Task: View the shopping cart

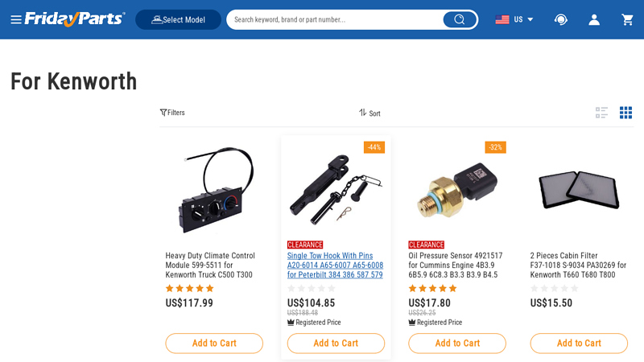Action: [627, 19]
